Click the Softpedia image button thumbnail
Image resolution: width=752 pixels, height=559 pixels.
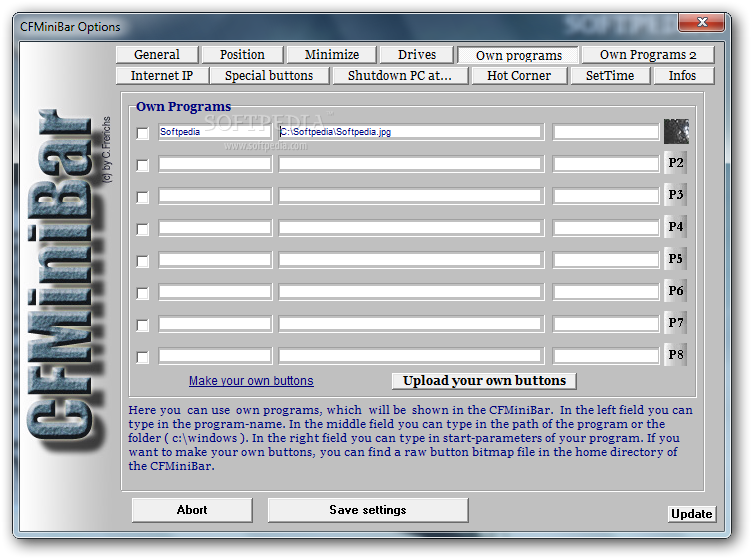tap(676, 131)
